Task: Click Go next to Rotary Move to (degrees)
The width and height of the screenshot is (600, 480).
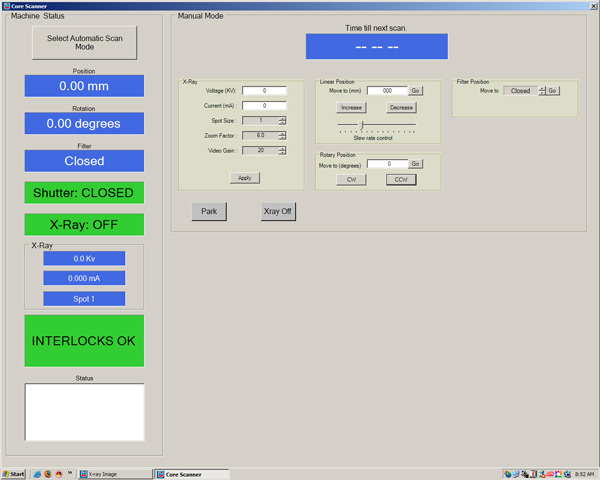Action: (x=416, y=164)
